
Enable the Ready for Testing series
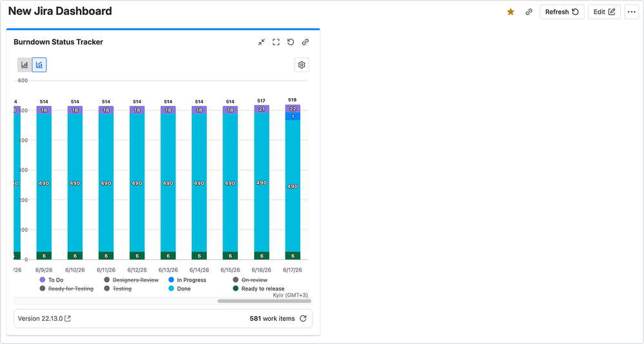(66, 288)
